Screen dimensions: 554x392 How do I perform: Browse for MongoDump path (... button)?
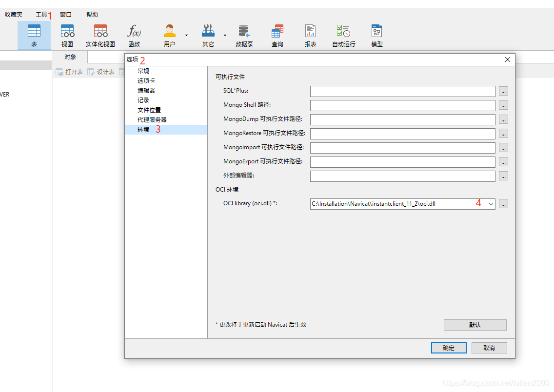click(503, 119)
